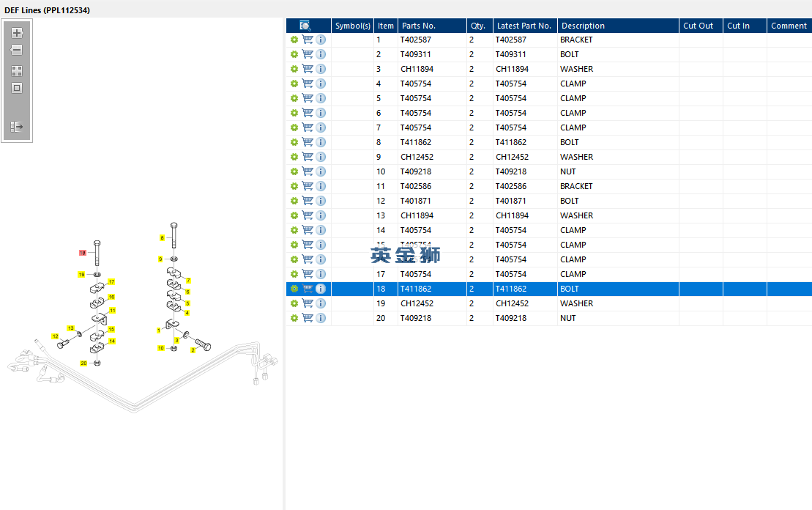
Task: Select callout 19 on the diagram
Action: click(81, 275)
